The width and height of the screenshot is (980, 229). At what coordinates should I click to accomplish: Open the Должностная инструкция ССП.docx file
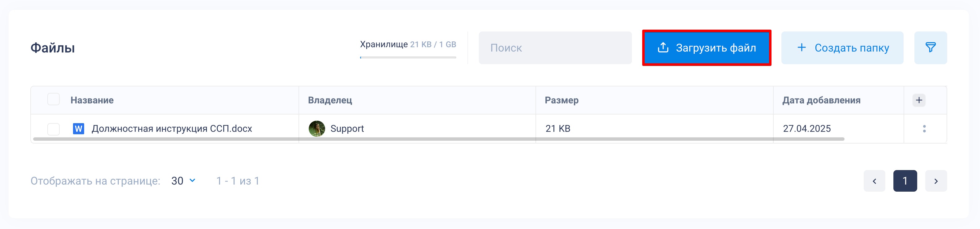coord(172,129)
